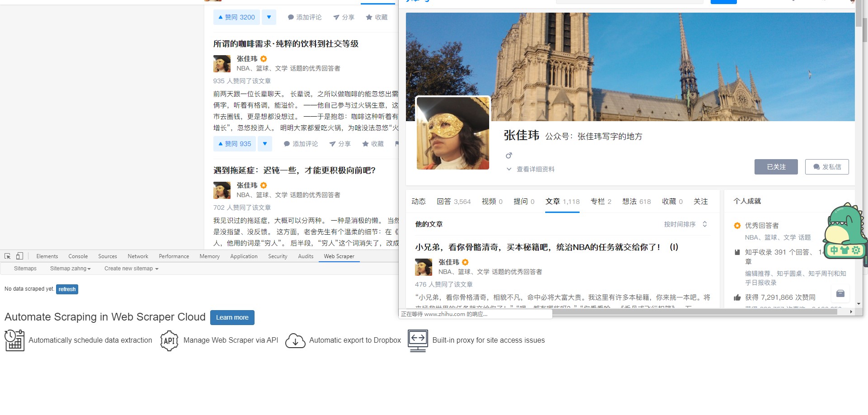Toggle the DevTools device toolbar icon

(x=19, y=256)
